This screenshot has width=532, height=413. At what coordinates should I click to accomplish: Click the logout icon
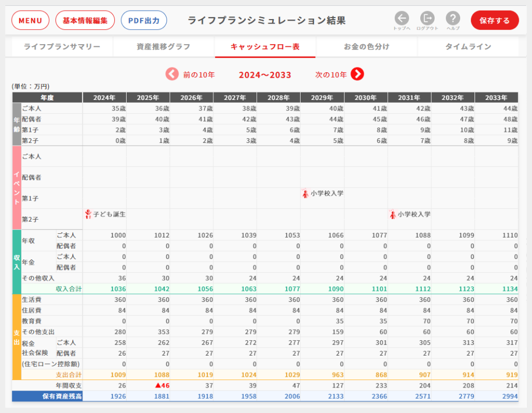pos(427,19)
